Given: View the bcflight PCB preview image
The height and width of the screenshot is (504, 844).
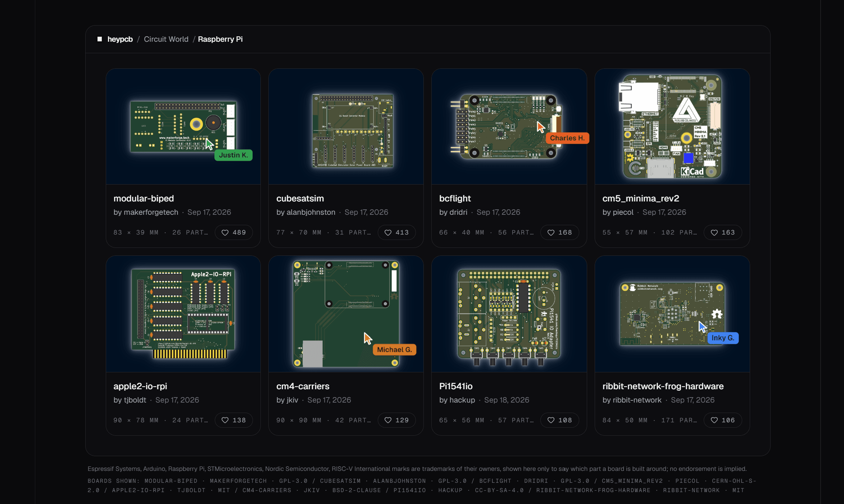Looking at the screenshot, I should (x=509, y=127).
